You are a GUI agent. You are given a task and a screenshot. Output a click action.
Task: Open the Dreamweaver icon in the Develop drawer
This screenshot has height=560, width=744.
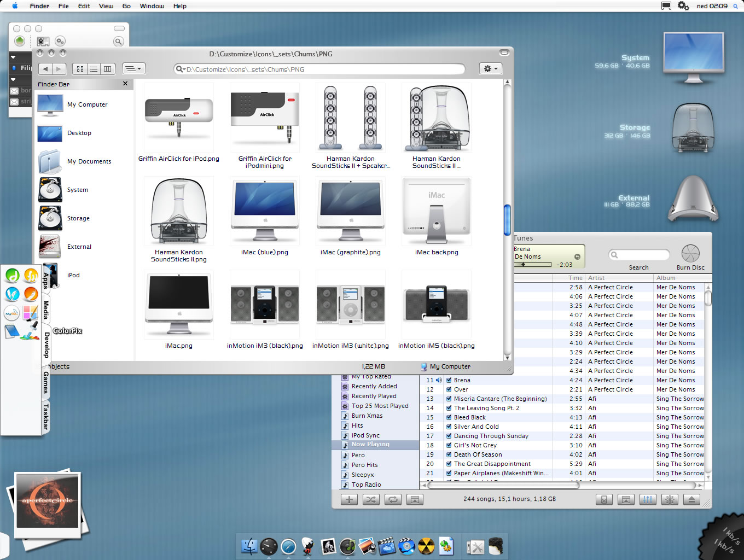pyautogui.click(x=13, y=275)
